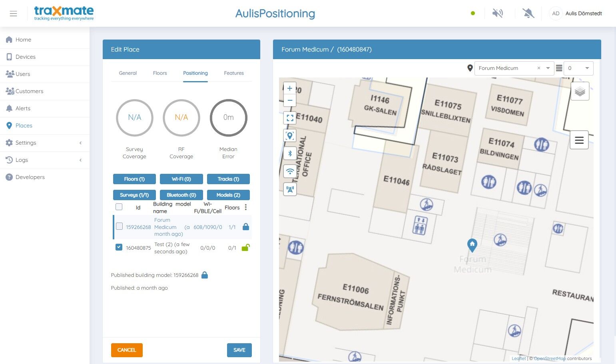The height and width of the screenshot is (364, 616).
Task: Check the Forum Medicum model checkbox
Action: [x=119, y=226]
